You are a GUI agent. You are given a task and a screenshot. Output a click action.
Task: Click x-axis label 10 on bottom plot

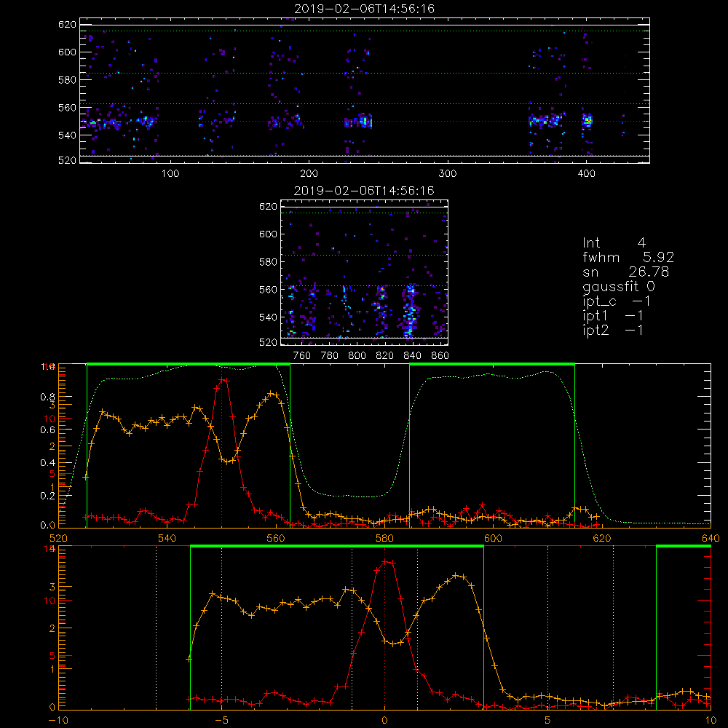coord(711,721)
